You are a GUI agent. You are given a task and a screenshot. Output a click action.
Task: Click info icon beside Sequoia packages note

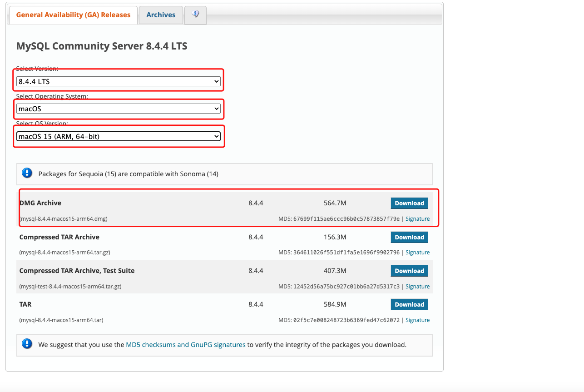[27, 173]
